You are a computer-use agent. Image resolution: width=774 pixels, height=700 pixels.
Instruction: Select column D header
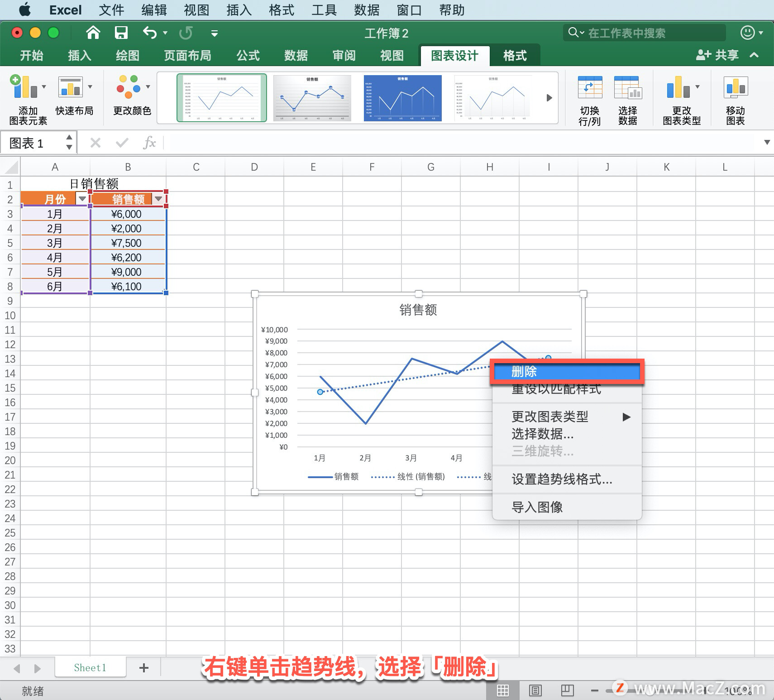[254, 167]
